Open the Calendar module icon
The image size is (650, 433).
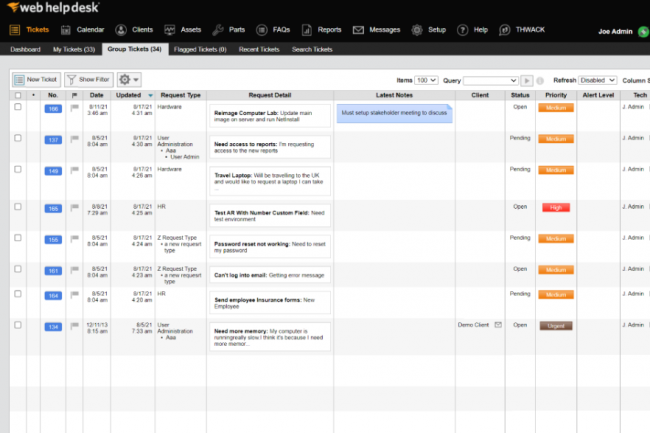(x=67, y=30)
